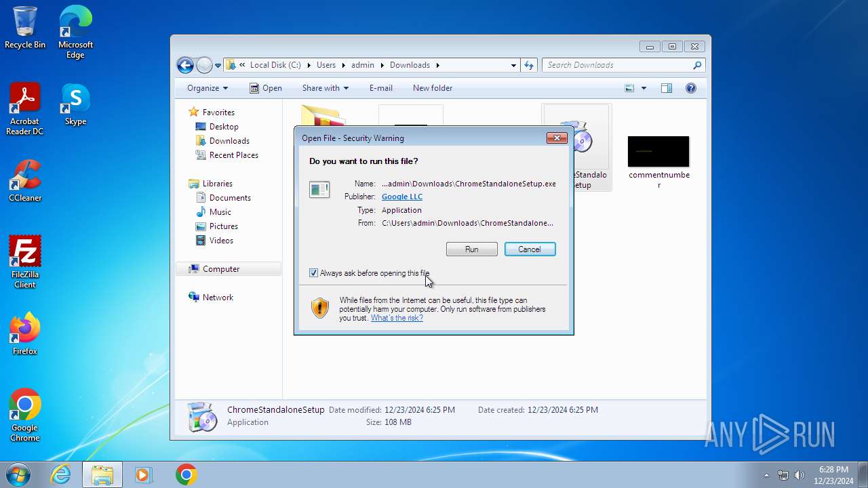Open the Windows Start menu
This screenshot has height=488, width=868.
(18, 474)
